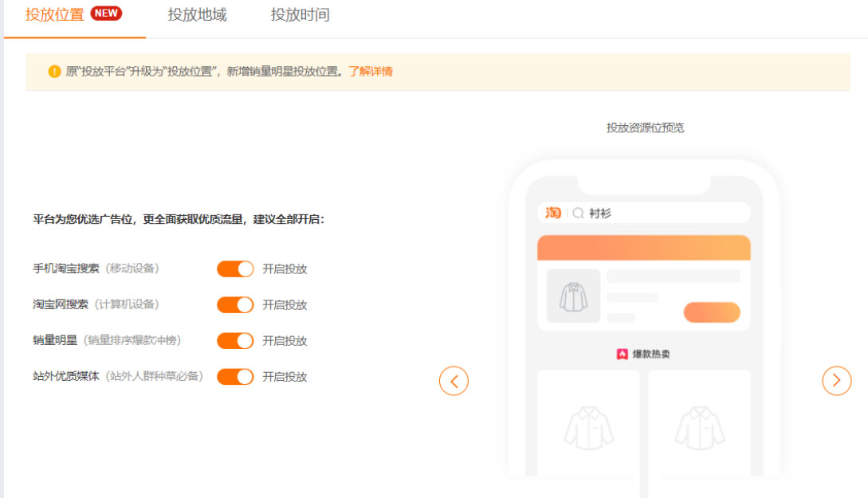
Task: Toggle 手机淘宝搜索 placement switch
Action: [x=235, y=269]
